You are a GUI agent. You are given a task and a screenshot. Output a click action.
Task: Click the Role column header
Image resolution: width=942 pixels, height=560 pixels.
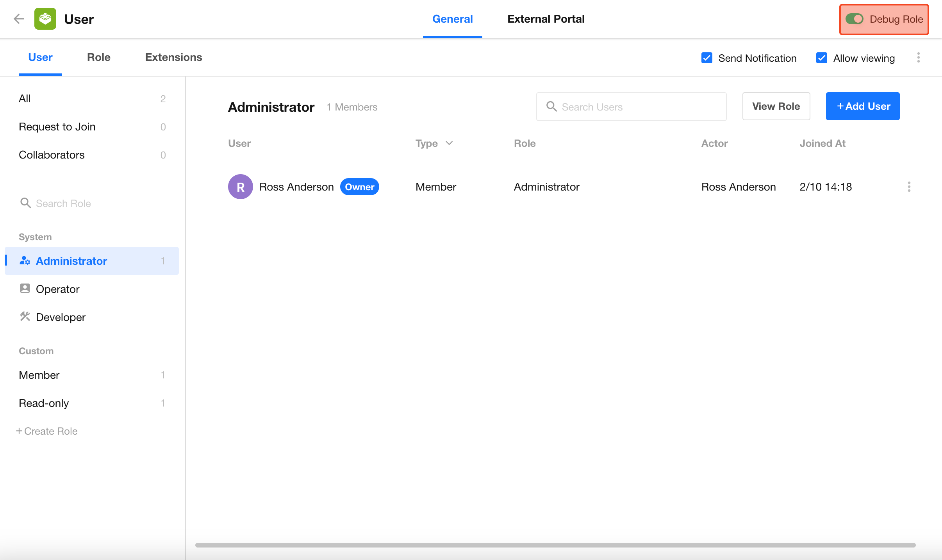click(525, 143)
